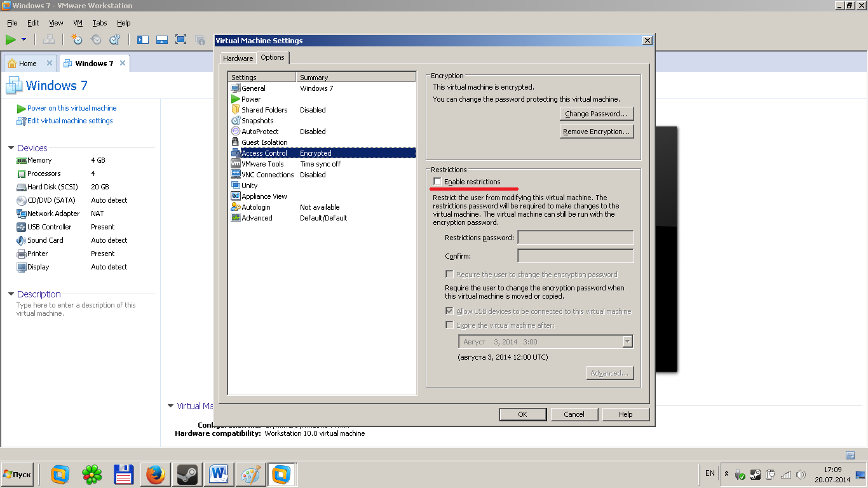
Task: Open the Tabs menu
Action: pyautogui.click(x=100, y=23)
